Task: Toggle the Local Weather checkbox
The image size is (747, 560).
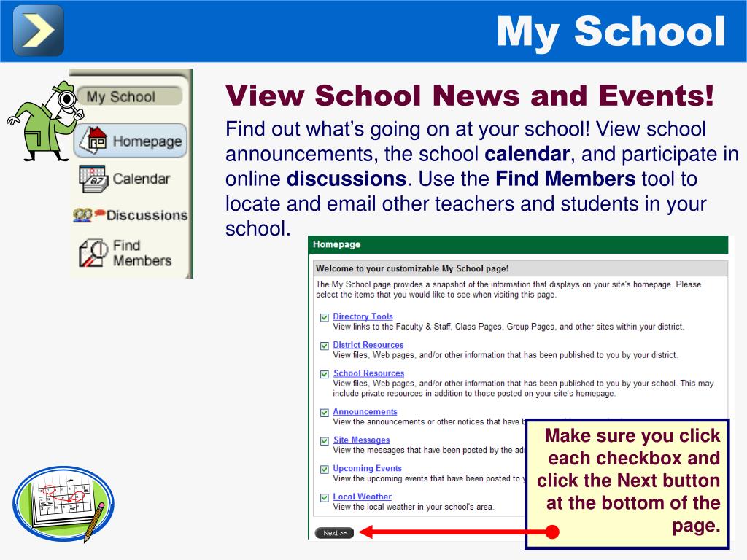Action: 325,498
